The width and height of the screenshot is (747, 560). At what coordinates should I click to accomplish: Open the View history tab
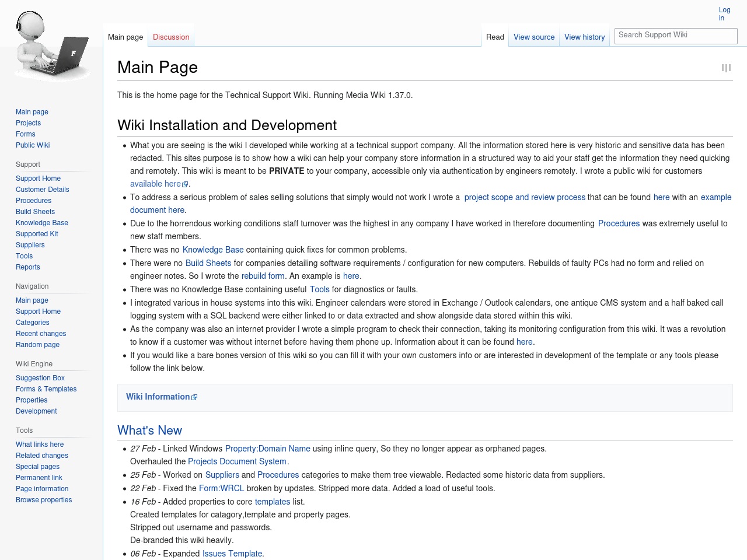(x=585, y=37)
